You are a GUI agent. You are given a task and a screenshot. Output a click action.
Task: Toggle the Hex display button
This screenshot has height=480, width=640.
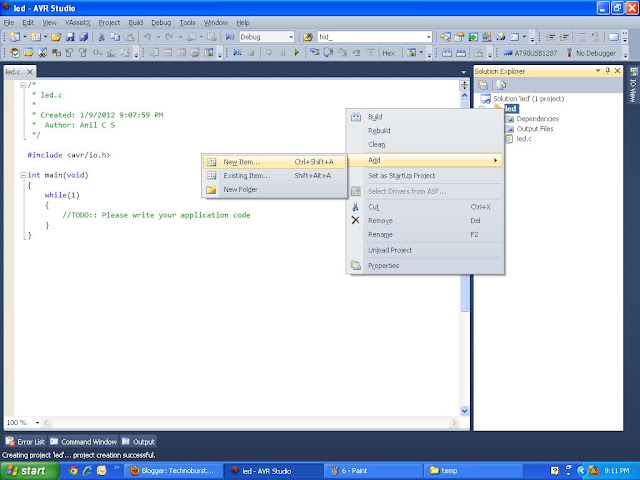click(x=389, y=53)
